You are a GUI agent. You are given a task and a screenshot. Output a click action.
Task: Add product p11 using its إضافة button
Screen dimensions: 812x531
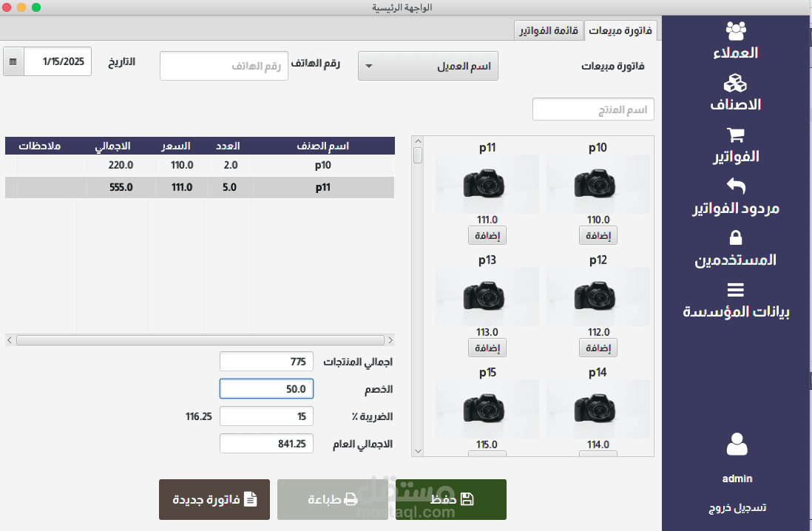[x=487, y=235]
